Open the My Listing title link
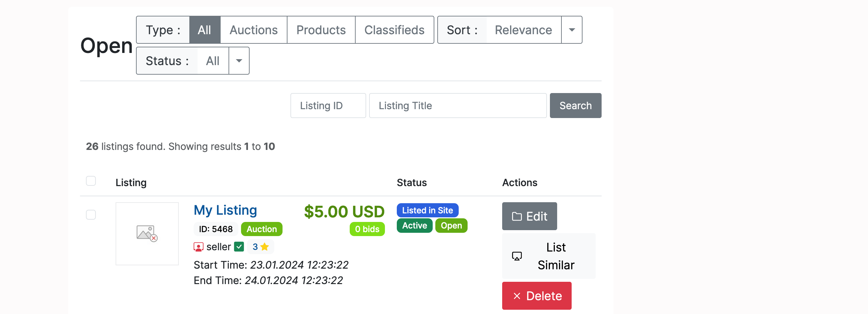 tap(225, 210)
